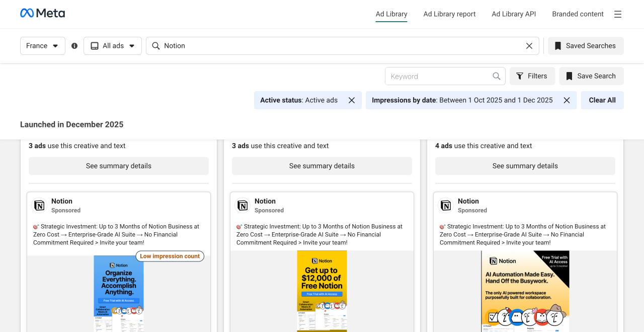Open the All ads category dropdown

point(113,46)
